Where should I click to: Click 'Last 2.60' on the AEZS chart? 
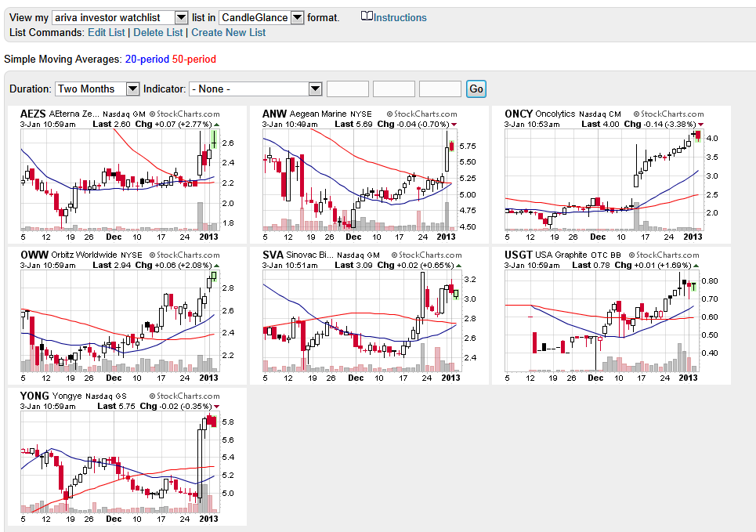pos(111,124)
